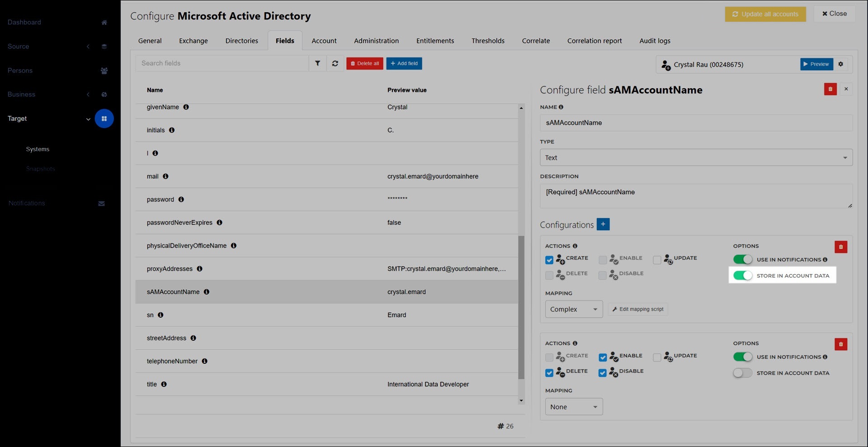Click the Delete all button
The image size is (868, 447).
[364, 63]
